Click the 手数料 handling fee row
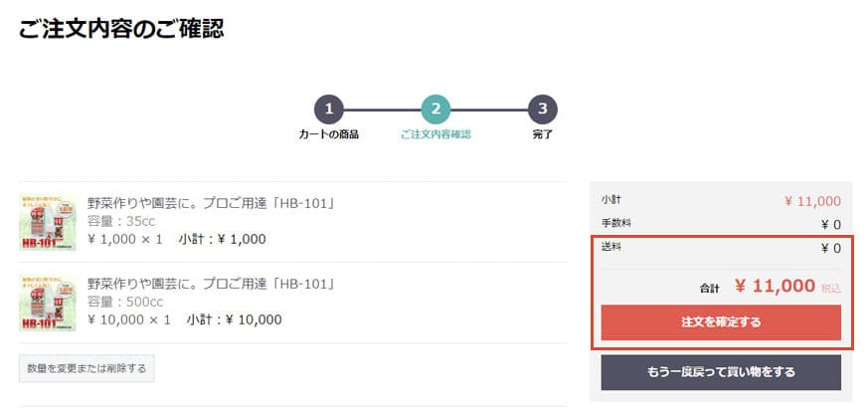Viewport: 868px width, 417px height. pyautogui.click(x=721, y=224)
